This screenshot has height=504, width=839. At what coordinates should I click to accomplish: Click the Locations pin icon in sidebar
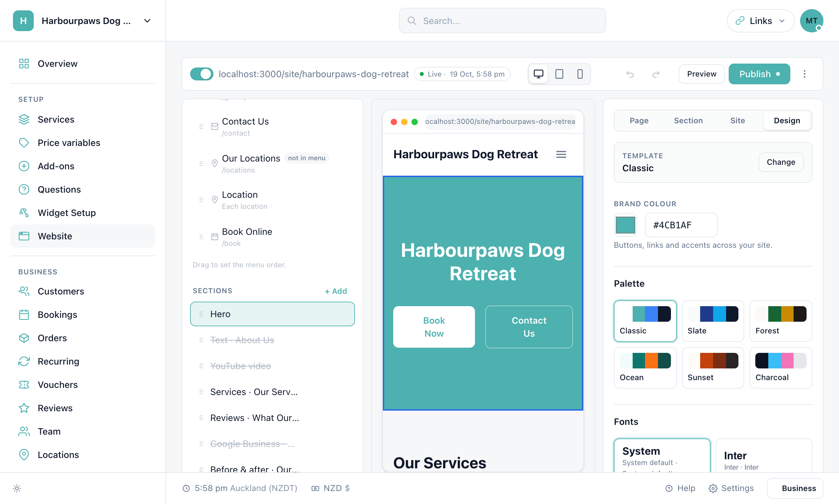(x=24, y=455)
